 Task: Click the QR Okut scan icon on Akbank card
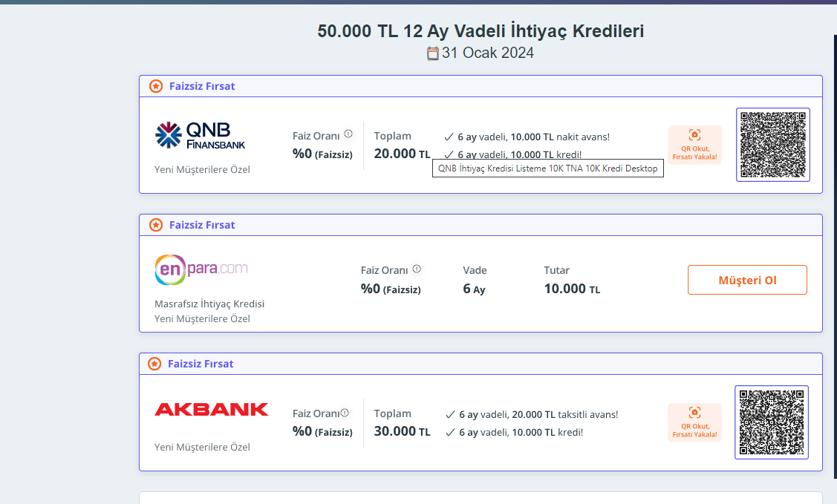tap(694, 412)
